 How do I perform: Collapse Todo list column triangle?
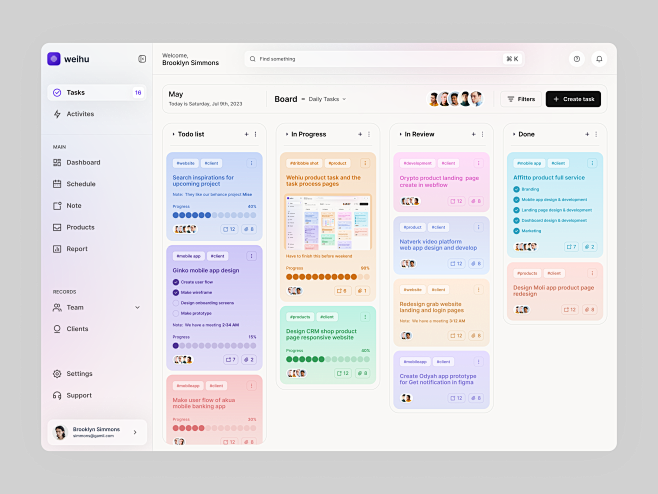[173, 134]
